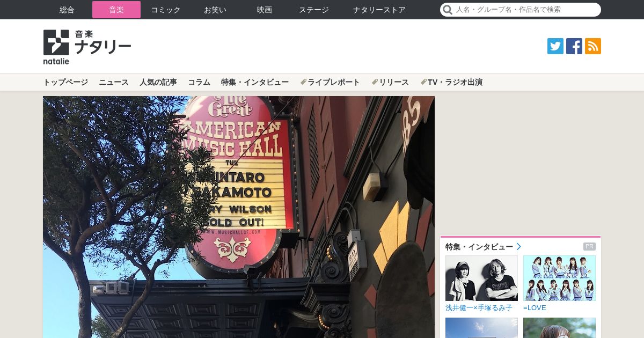Click the search magnifier icon

coord(448,10)
